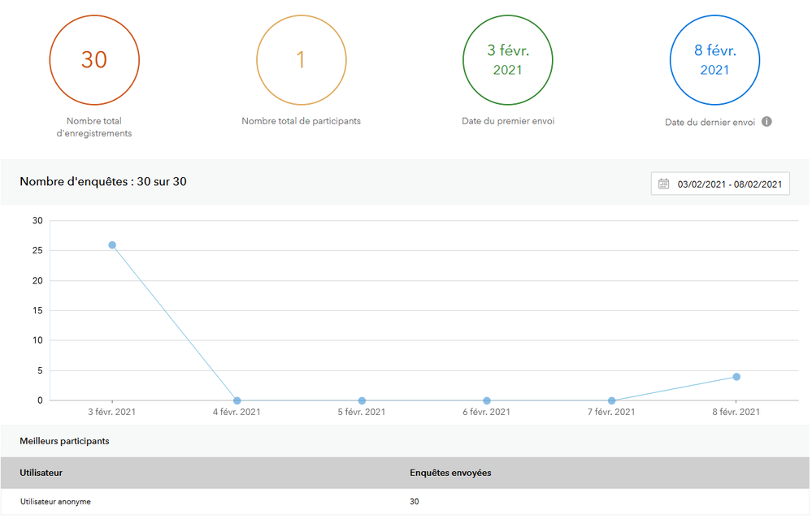Screen dimensions: 812x519
Task: Click the 5 févr. 2021 data point
Action: (x=362, y=400)
